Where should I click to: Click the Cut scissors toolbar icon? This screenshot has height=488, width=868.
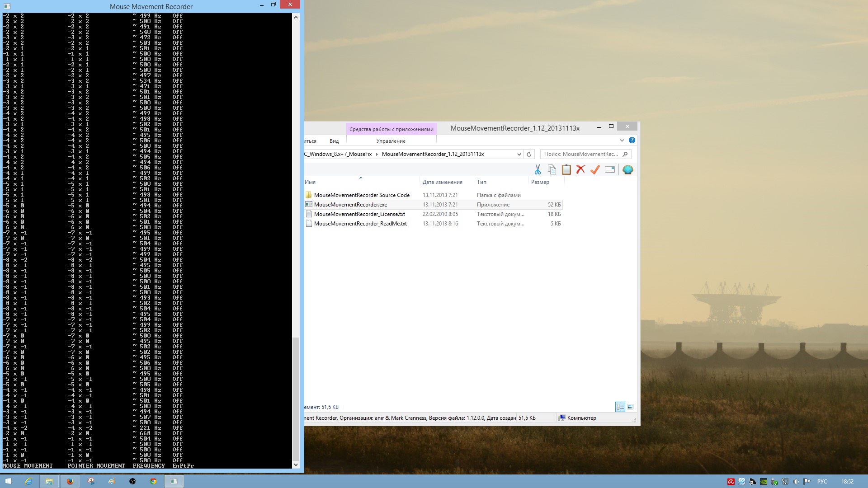pyautogui.click(x=538, y=169)
